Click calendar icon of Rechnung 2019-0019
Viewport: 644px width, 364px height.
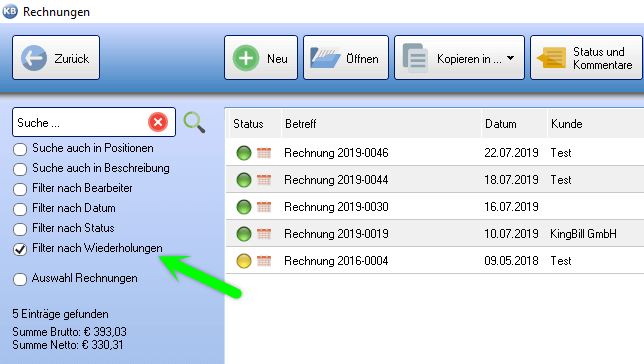(264, 234)
